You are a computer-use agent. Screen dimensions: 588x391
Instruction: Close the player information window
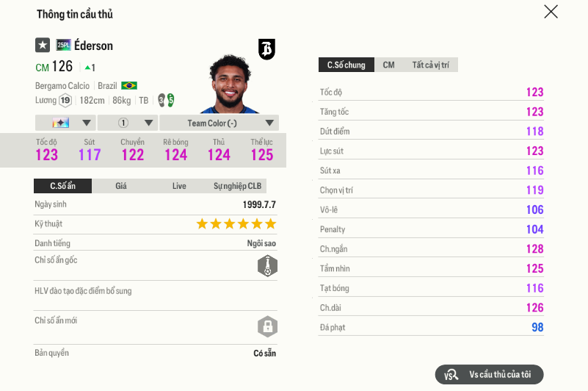(x=551, y=12)
